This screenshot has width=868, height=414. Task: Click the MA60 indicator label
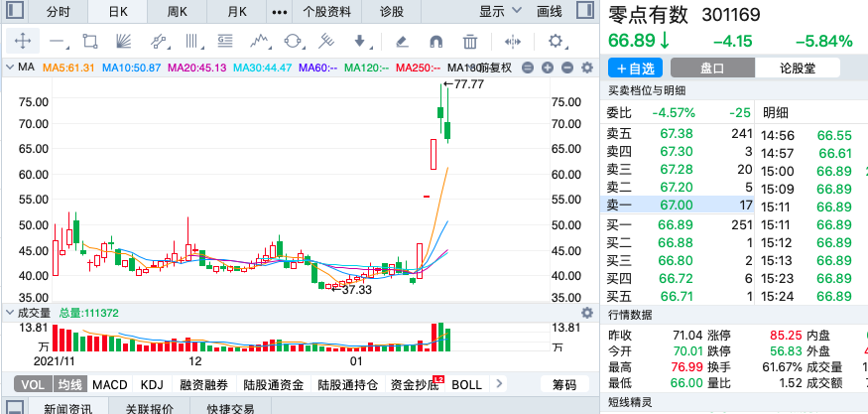click(x=318, y=69)
